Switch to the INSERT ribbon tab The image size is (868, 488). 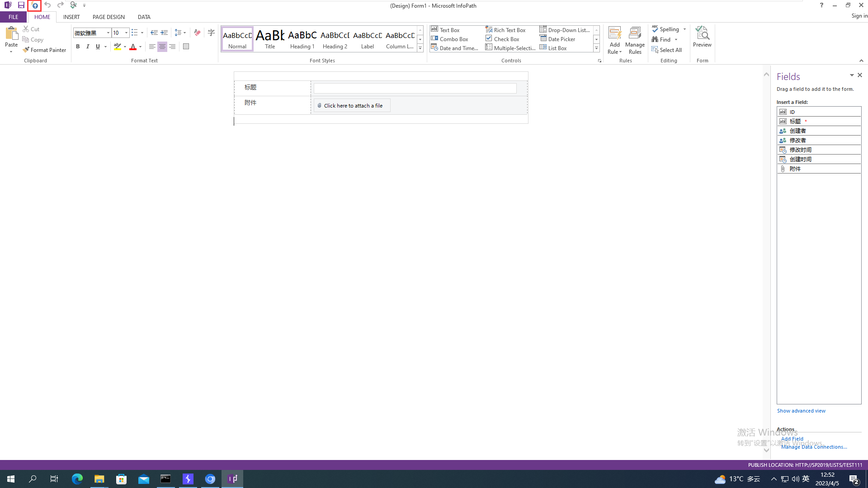coord(71,17)
